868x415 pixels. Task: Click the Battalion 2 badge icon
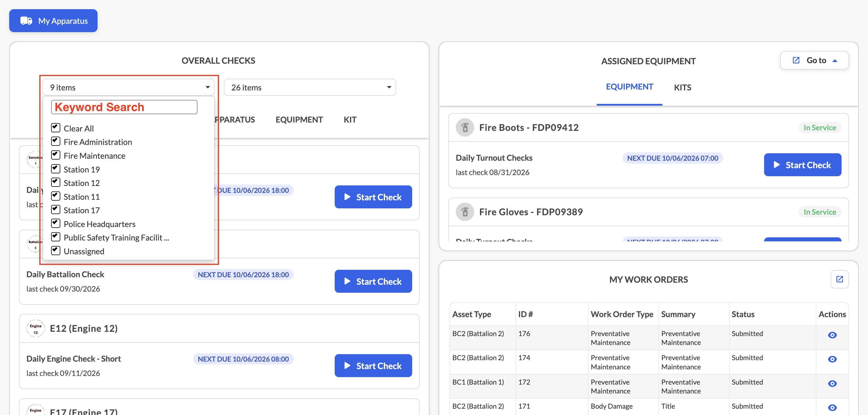(35, 244)
